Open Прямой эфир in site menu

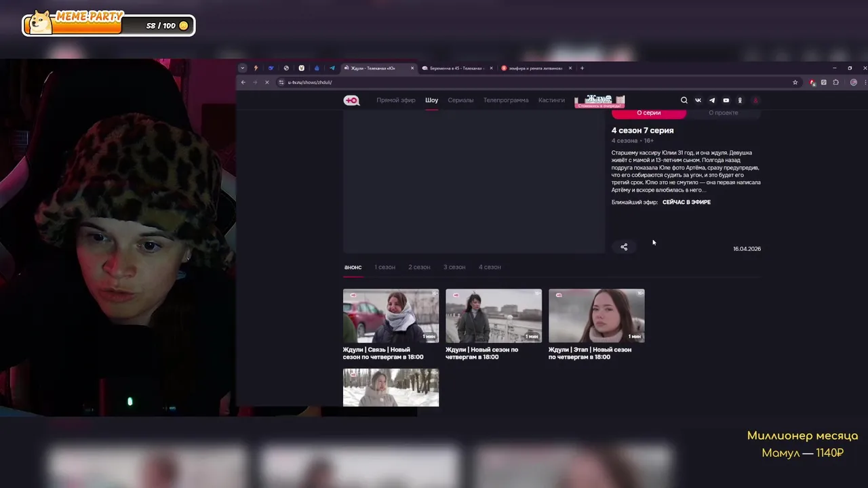coord(396,100)
